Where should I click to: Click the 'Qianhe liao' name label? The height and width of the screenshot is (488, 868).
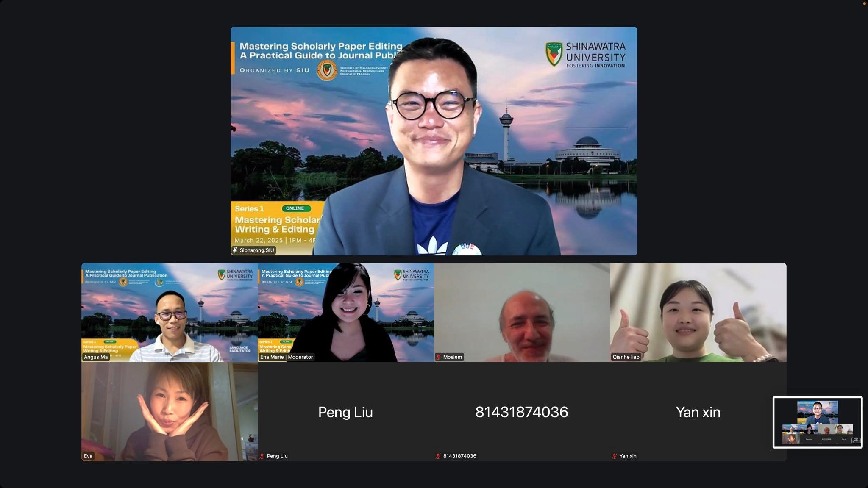(x=626, y=357)
